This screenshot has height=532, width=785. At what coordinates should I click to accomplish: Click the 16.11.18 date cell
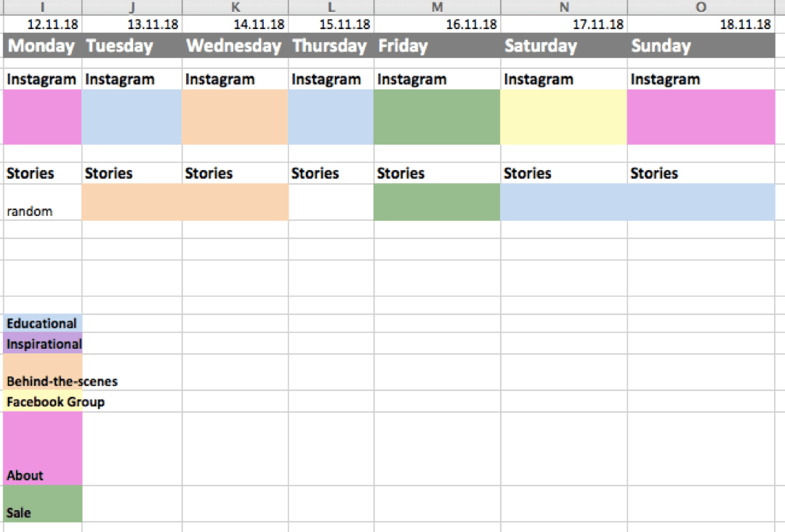tap(437, 24)
